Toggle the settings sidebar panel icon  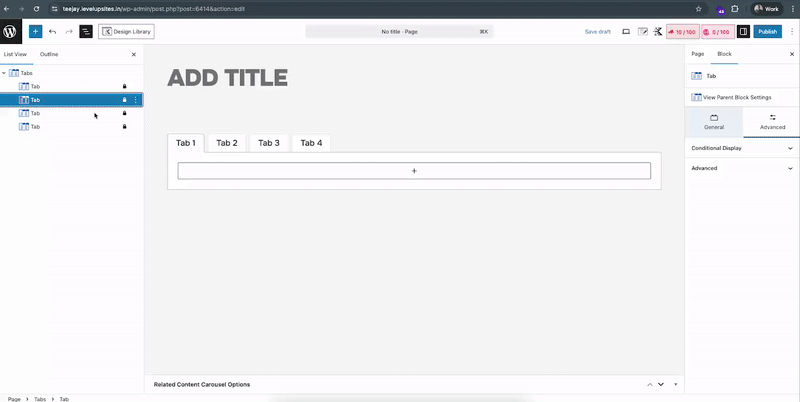point(743,32)
